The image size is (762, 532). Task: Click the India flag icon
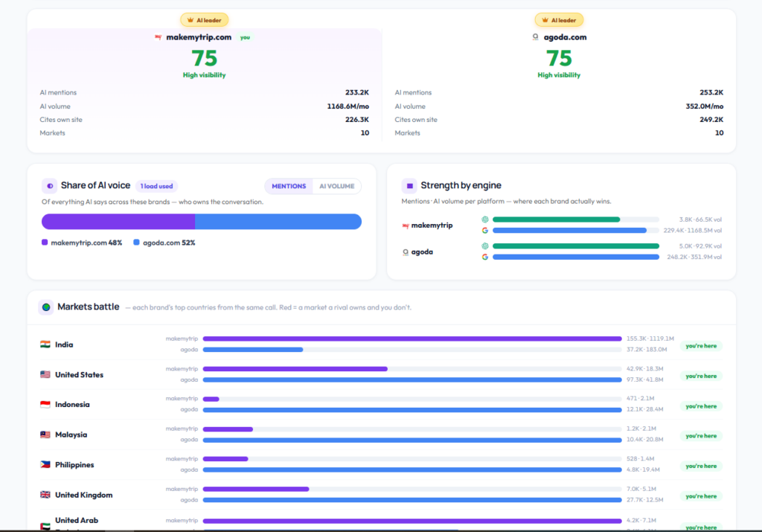[x=45, y=344]
